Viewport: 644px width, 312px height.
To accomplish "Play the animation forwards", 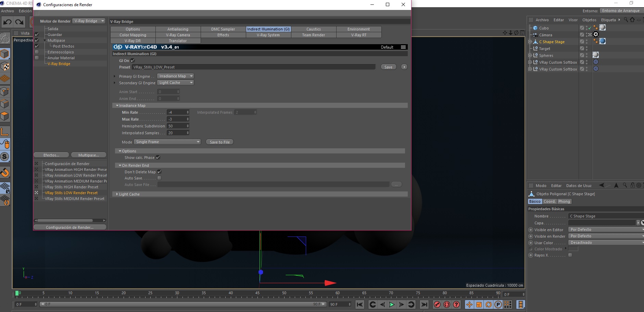I will click(392, 304).
